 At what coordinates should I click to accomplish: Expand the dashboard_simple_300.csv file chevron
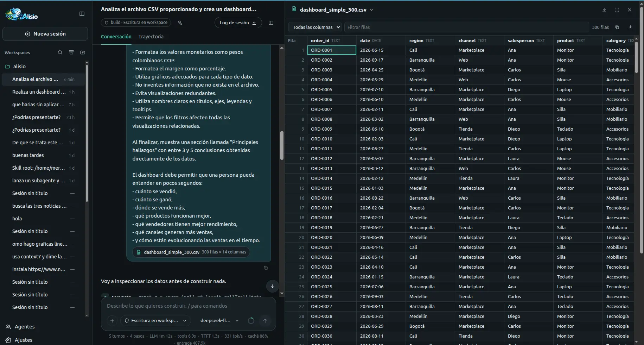(x=372, y=10)
